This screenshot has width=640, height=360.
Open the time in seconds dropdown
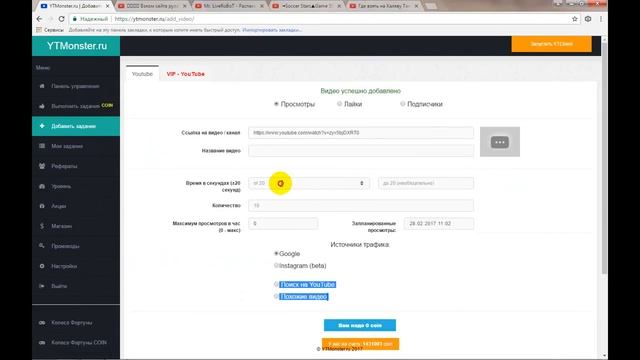(x=309, y=183)
